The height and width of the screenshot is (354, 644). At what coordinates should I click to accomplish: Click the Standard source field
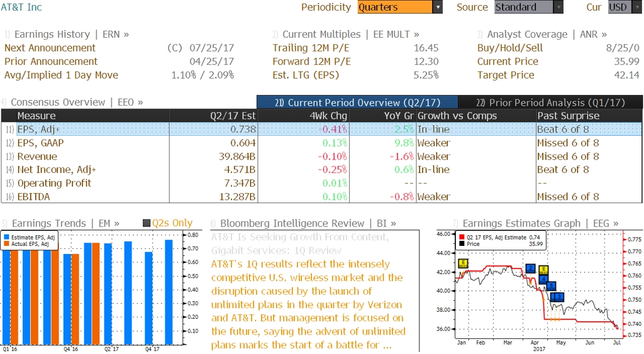tap(524, 7)
